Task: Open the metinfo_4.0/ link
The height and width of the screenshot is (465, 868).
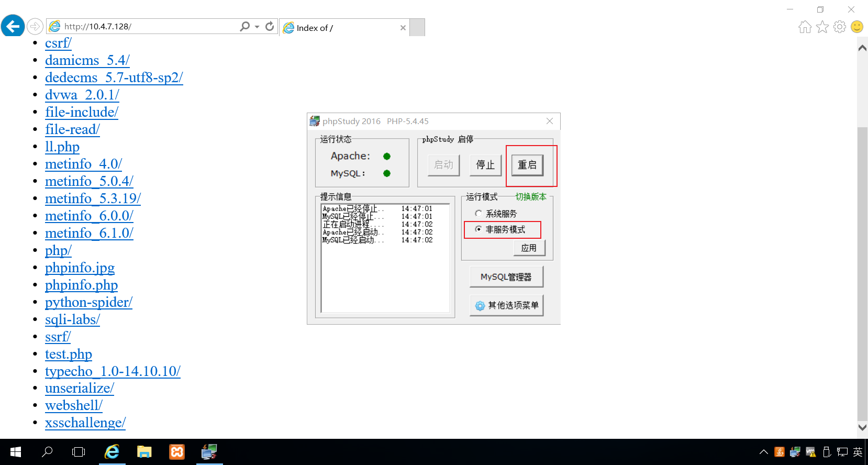Action: tap(83, 164)
